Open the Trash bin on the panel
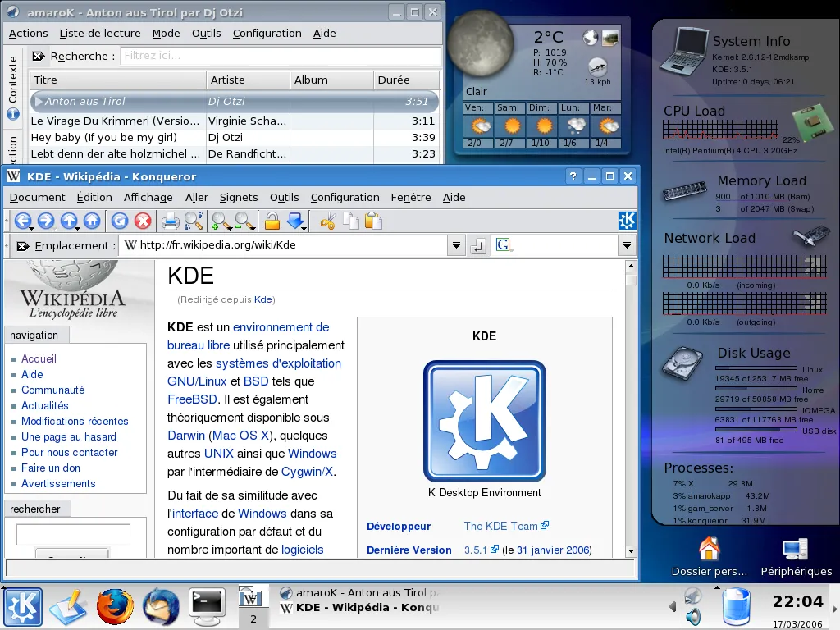The width and height of the screenshot is (840, 630). (x=737, y=607)
